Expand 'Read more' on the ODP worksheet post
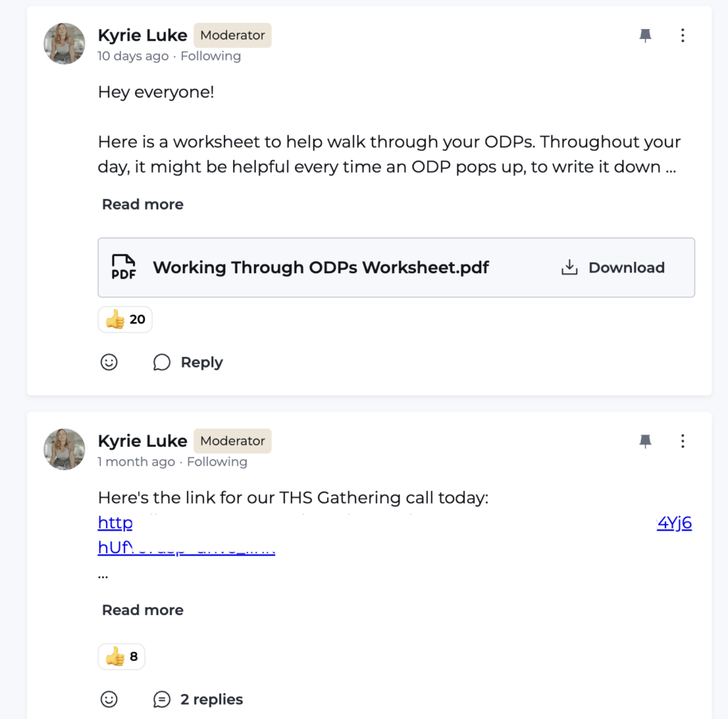 [x=142, y=204]
